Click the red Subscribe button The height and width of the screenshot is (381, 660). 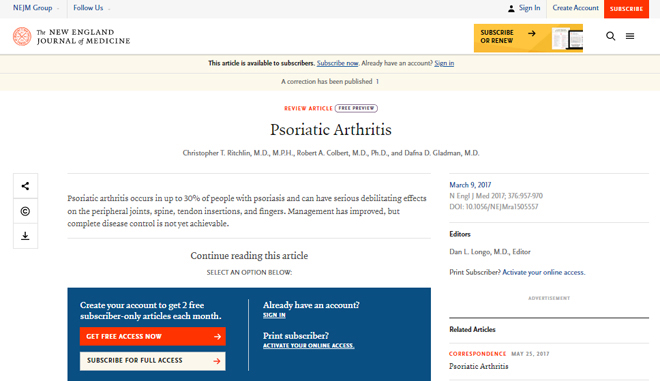(626, 9)
